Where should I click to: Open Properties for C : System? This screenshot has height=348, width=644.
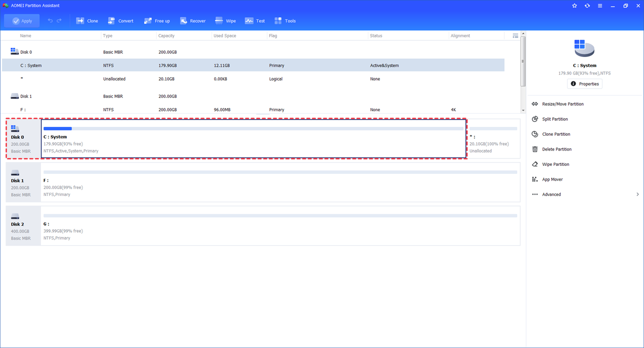(585, 84)
